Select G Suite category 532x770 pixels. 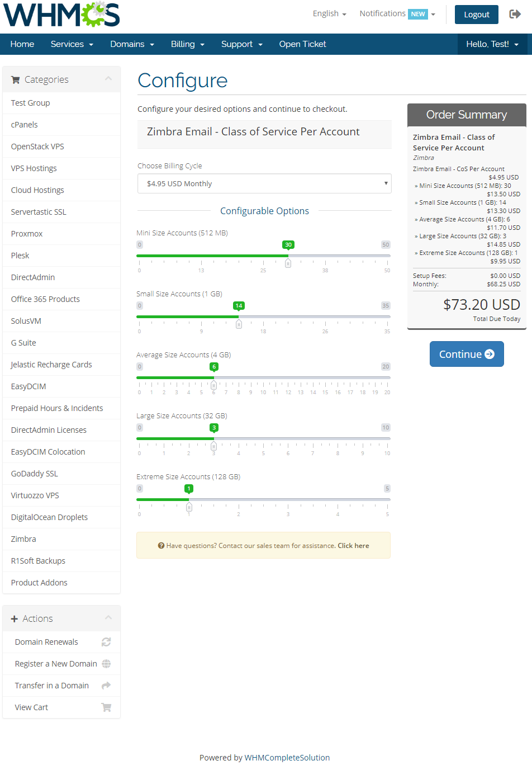click(x=61, y=343)
